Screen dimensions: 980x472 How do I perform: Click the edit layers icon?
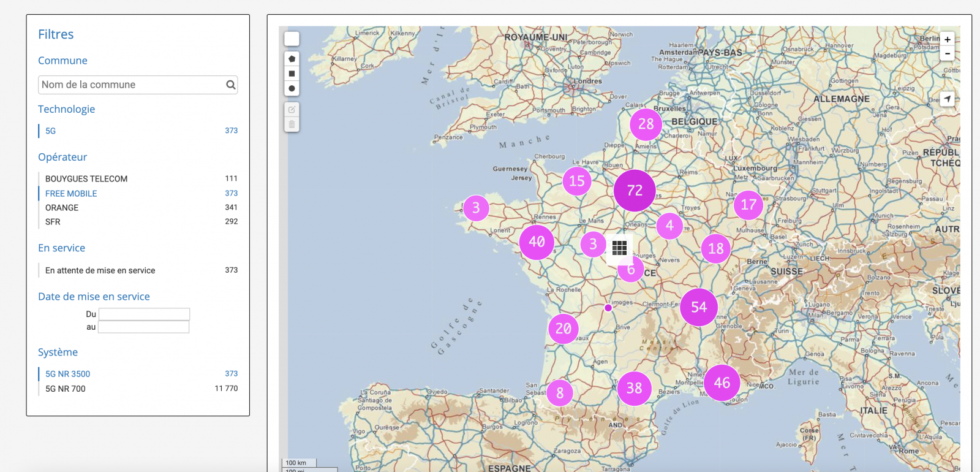coord(292,110)
